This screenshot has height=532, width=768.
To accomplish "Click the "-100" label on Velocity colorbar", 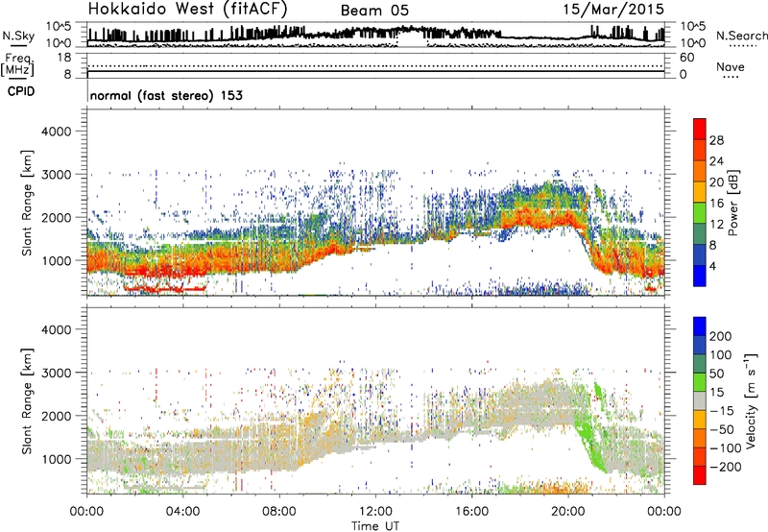I will coord(726,448).
